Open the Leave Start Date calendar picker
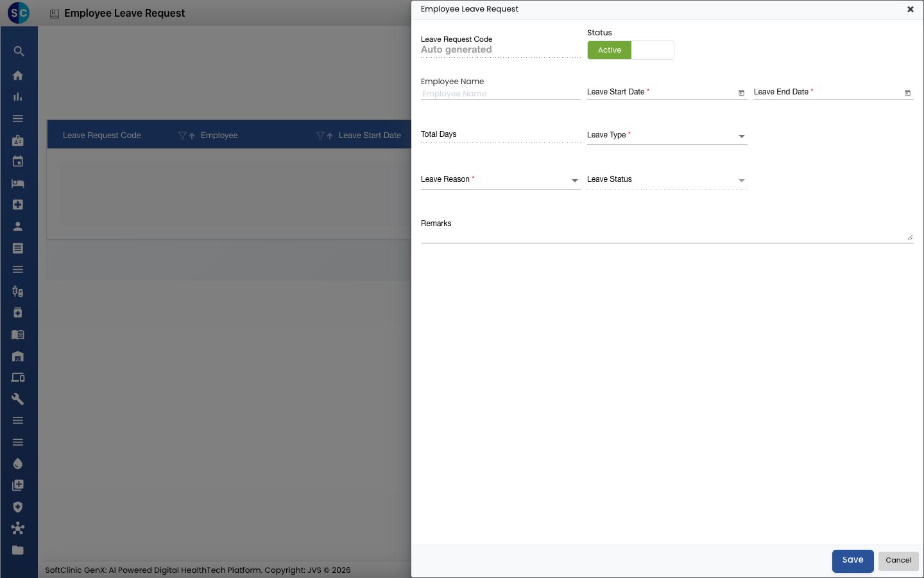 tap(741, 93)
